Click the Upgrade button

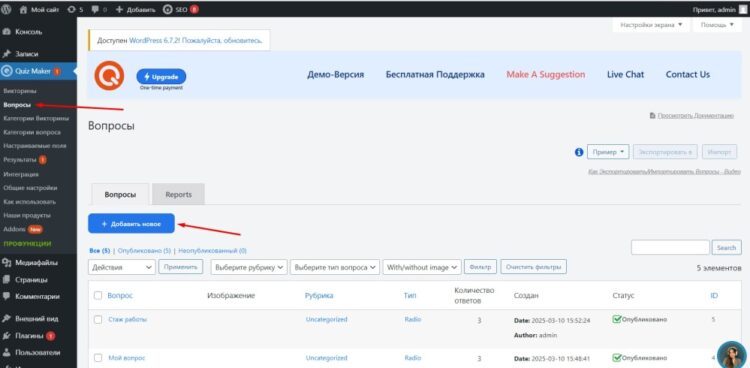[x=161, y=77]
